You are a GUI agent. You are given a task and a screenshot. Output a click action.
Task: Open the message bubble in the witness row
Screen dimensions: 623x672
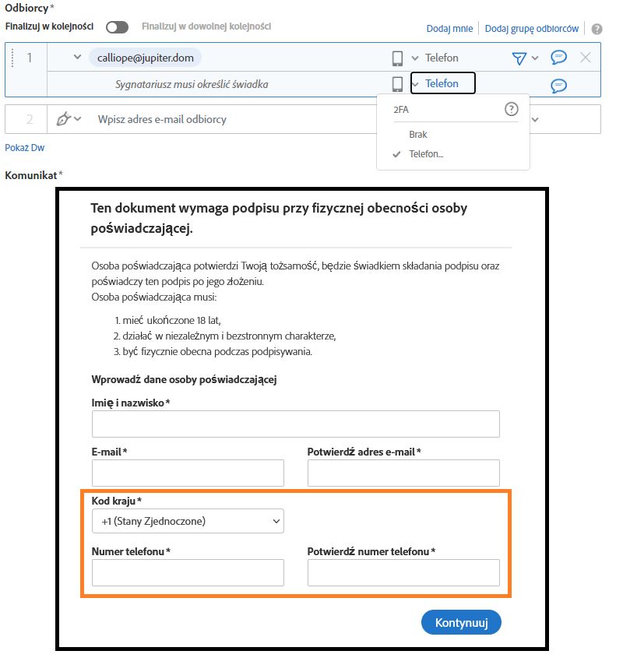558,86
